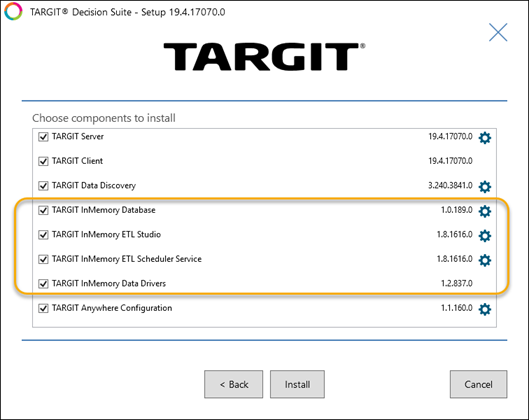This screenshot has width=529, height=420.
Task: Select the TARGIT Data Discovery label
Action: (x=94, y=186)
